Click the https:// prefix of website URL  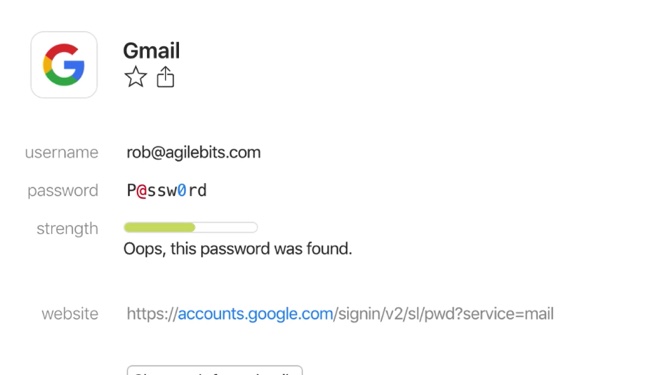click(152, 314)
